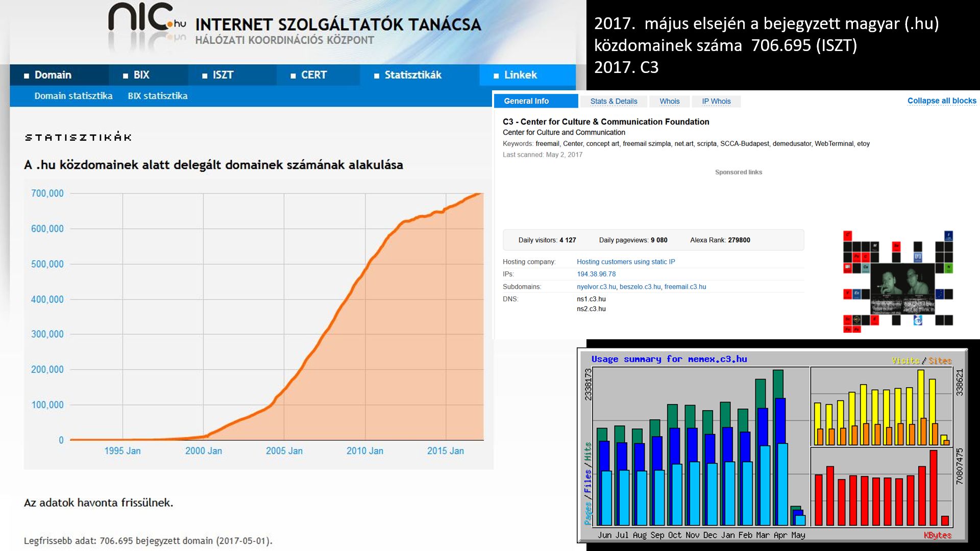Viewport: 980px width, 551px height.
Task: Click the 2015 Jan axis label
Action: (x=445, y=451)
